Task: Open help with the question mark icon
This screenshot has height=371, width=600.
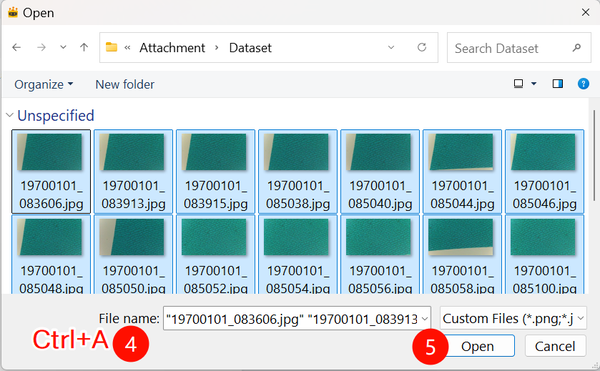Action: point(583,83)
